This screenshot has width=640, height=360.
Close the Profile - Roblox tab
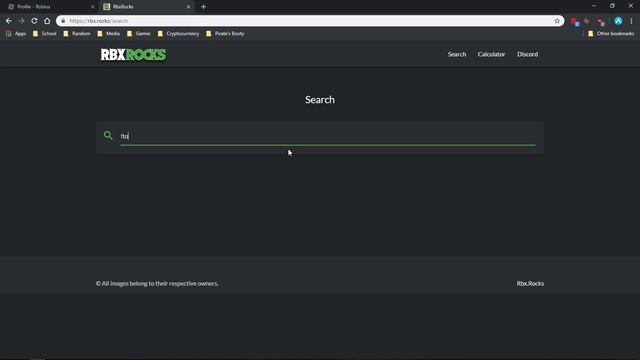[x=92, y=7]
